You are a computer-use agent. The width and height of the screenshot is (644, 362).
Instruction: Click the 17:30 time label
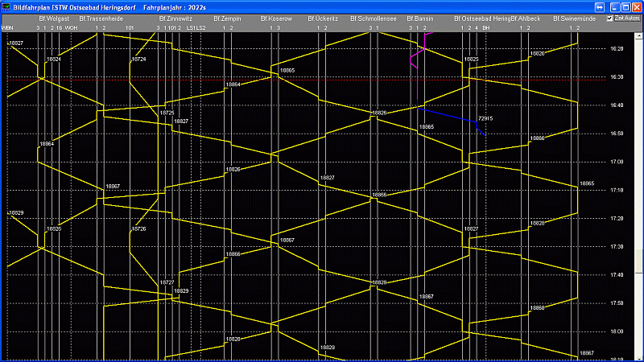(x=617, y=247)
